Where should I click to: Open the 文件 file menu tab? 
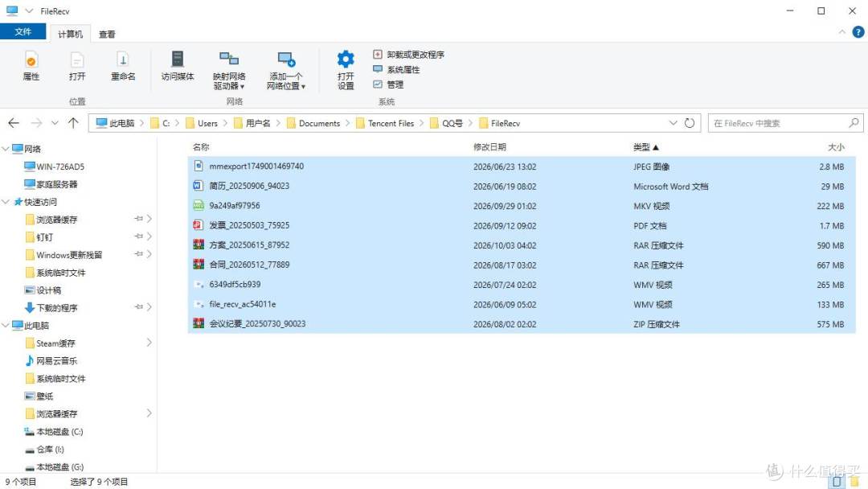tap(23, 31)
